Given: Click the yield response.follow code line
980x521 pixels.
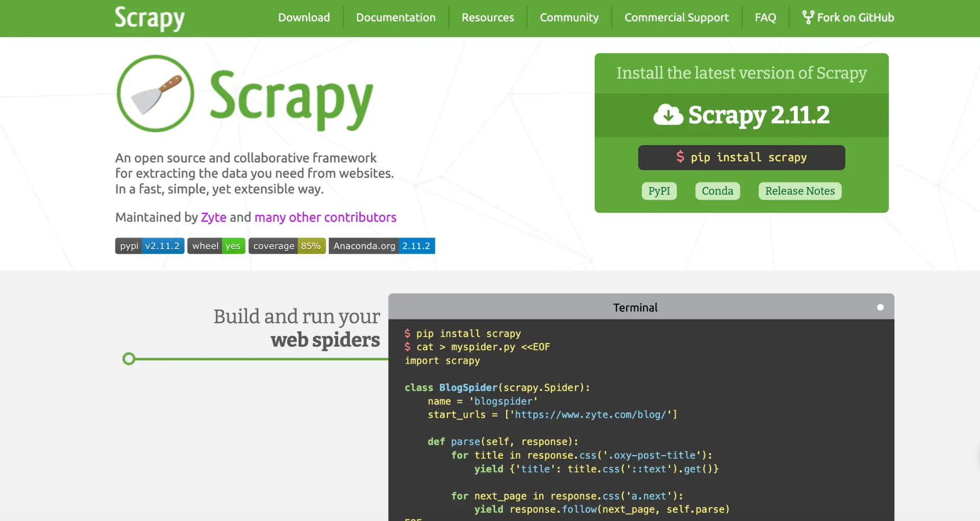Looking at the screenshot, I should click(602, 509).
